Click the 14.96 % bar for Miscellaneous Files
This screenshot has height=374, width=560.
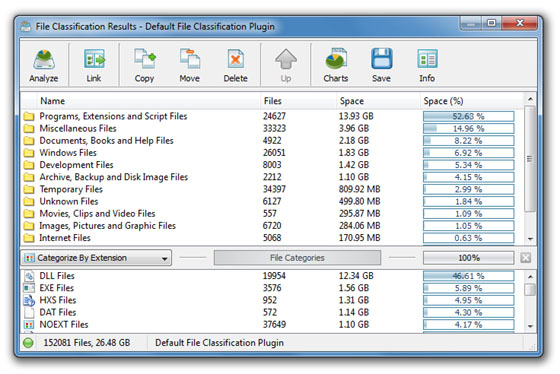469,129
